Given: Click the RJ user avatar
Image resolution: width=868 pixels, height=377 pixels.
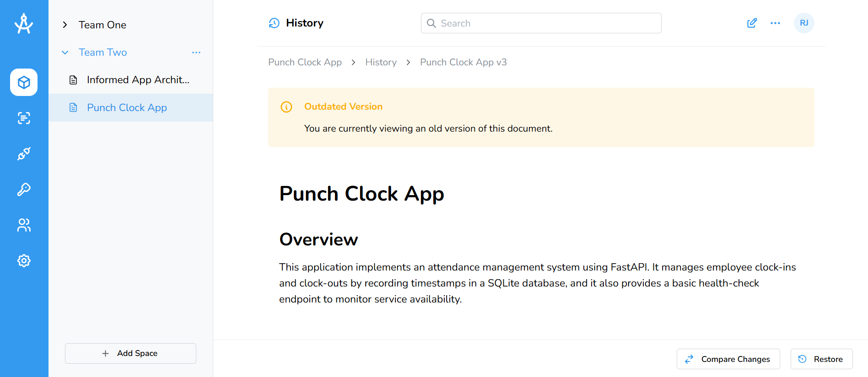Looking at the screenshot, I should 804,23.
